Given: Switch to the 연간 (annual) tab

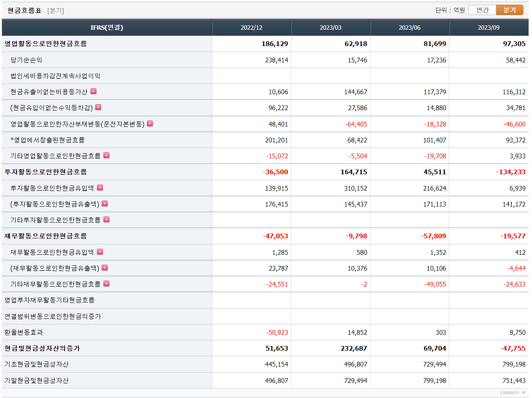Looking at the screenshot, I should tap(482, 10).
